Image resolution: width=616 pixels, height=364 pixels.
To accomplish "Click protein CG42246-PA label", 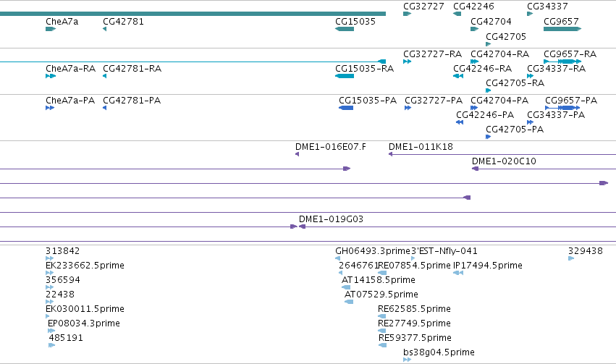I will 485,115.
